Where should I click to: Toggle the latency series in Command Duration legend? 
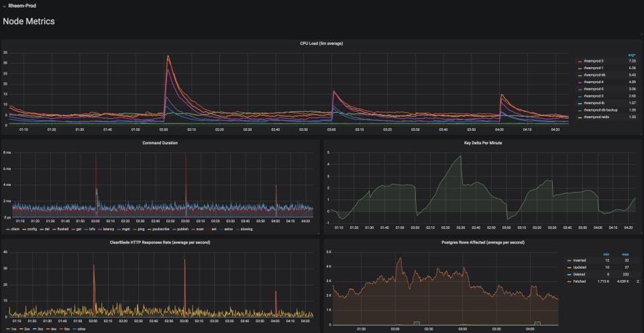109,229
